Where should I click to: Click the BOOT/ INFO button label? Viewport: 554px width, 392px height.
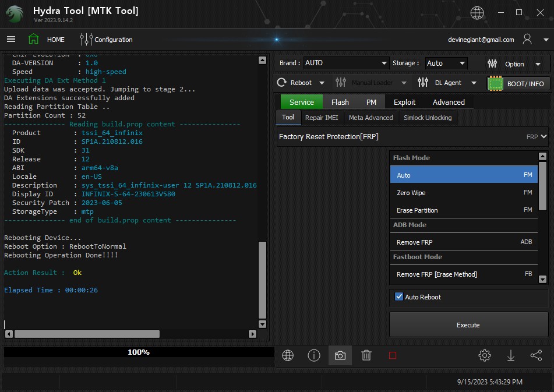pyautogui.click(x=525, y=84)
